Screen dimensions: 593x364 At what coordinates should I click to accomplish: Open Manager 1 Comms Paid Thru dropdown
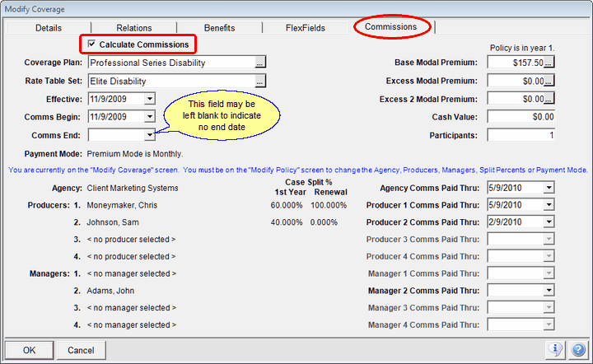point(549,273)
